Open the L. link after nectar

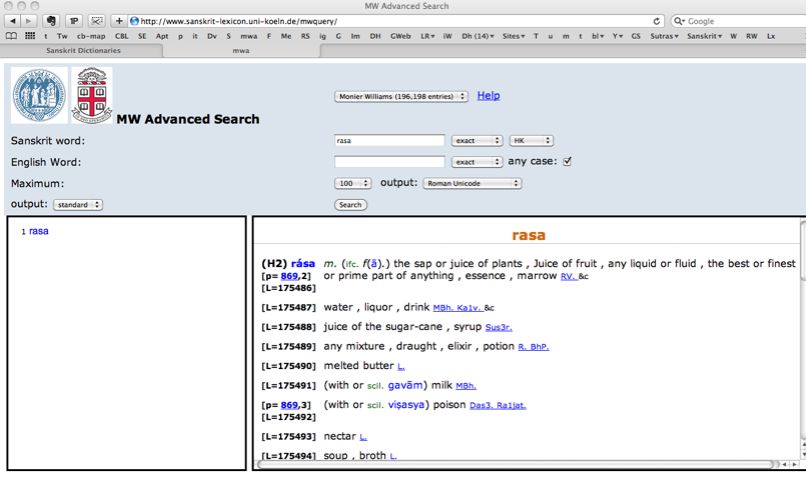click(x=363, y=437)
